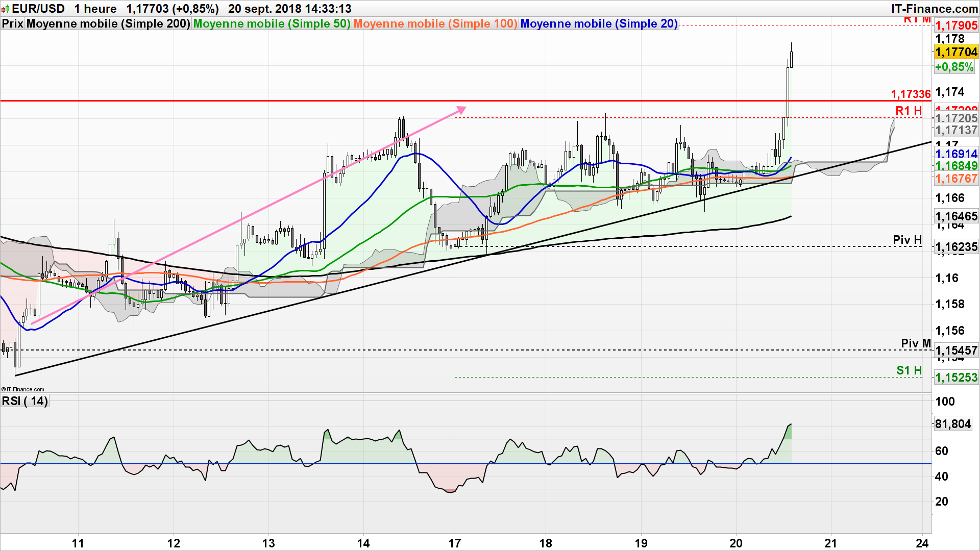Click date 21 on the time axis
The image size is (980, 551).
point(831,543)
